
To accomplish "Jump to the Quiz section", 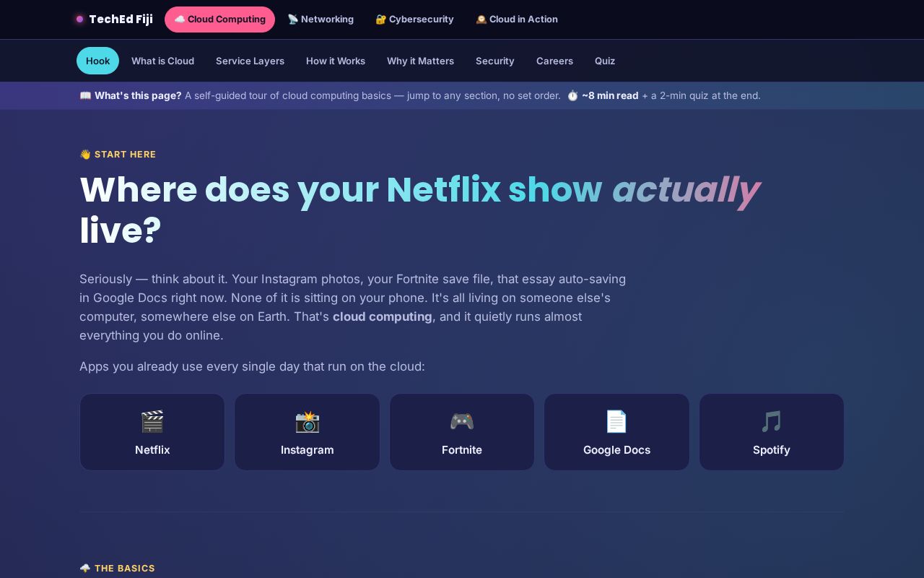I will pyautogui.click(x=605, y=61).
